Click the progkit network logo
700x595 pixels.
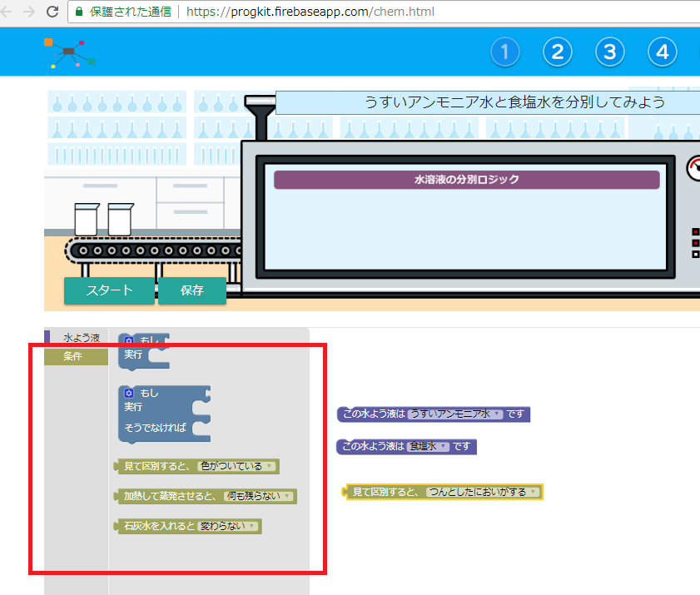point(70,52)
